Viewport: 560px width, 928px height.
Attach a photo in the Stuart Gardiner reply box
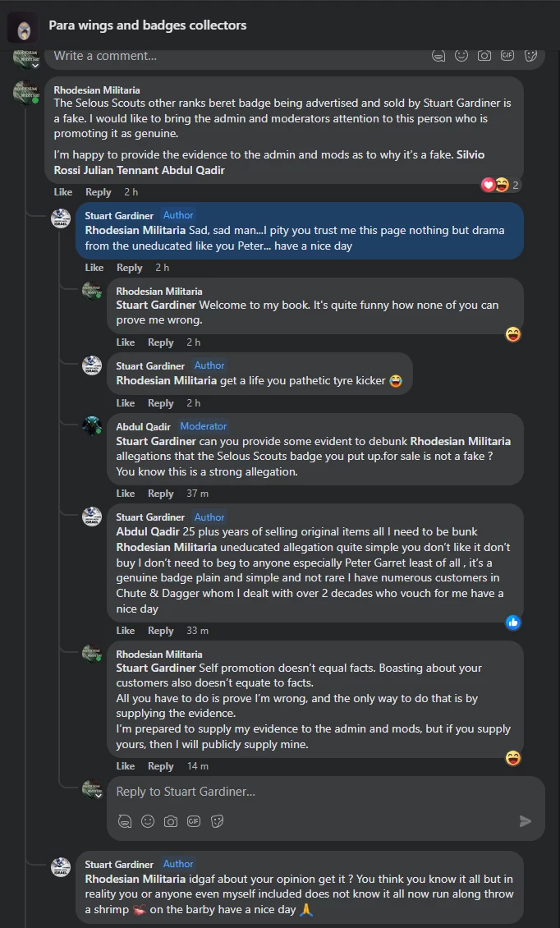click(x=171, y=821)
